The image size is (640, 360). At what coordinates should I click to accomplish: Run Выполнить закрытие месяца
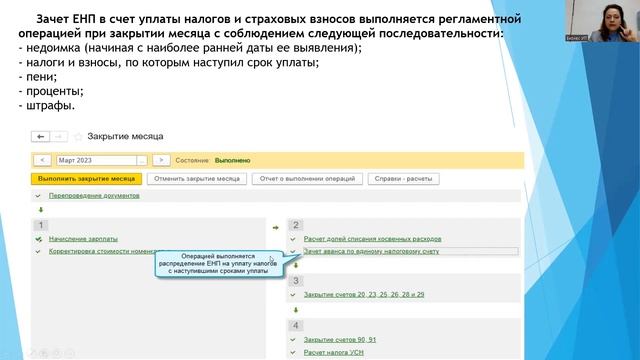click(87, 179)
